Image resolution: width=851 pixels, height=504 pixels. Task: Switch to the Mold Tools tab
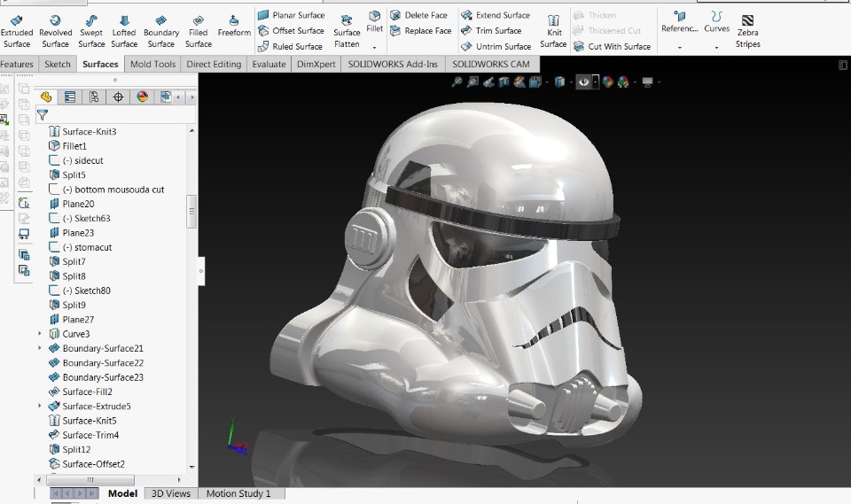pyautogui.click(x=152, y=64)
